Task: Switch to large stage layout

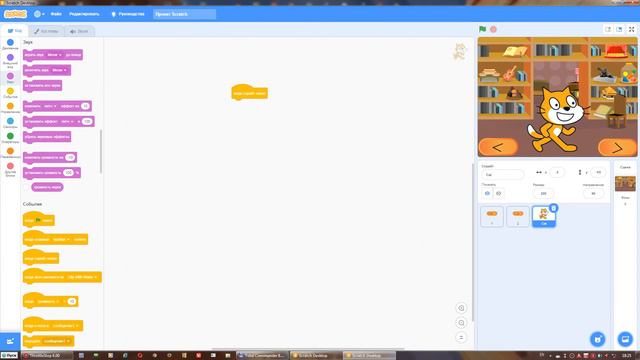Action: 619,29
